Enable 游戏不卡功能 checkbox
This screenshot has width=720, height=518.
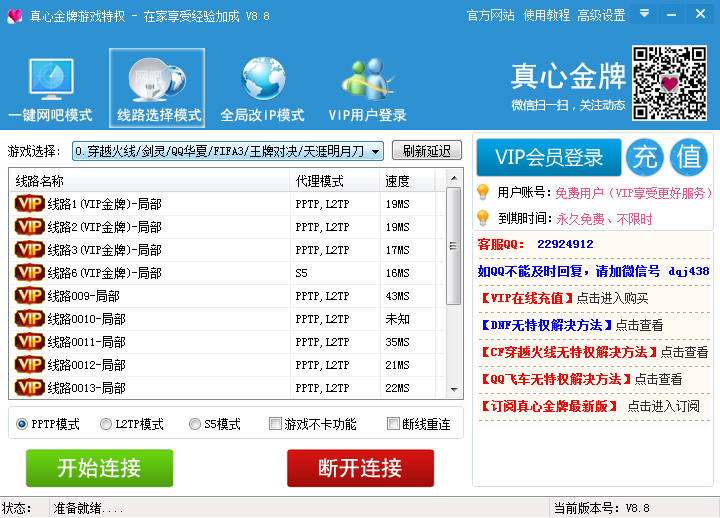point(275,423)
